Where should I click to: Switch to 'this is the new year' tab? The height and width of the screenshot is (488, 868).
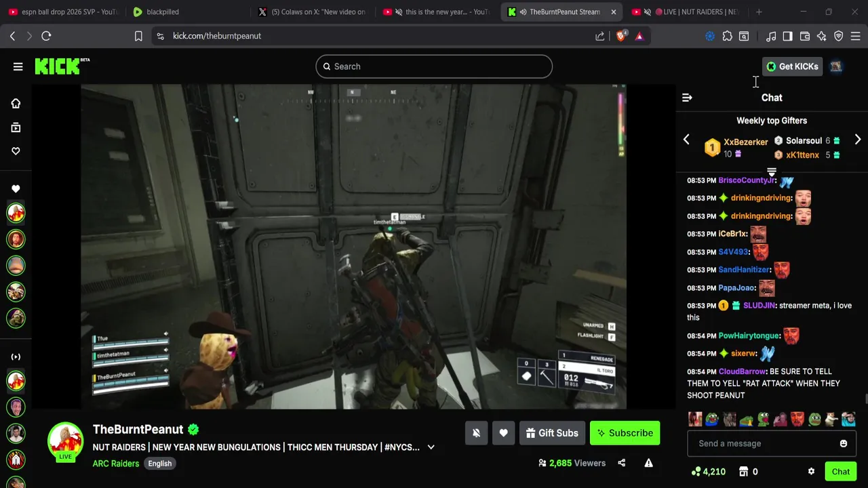(438, 12)
